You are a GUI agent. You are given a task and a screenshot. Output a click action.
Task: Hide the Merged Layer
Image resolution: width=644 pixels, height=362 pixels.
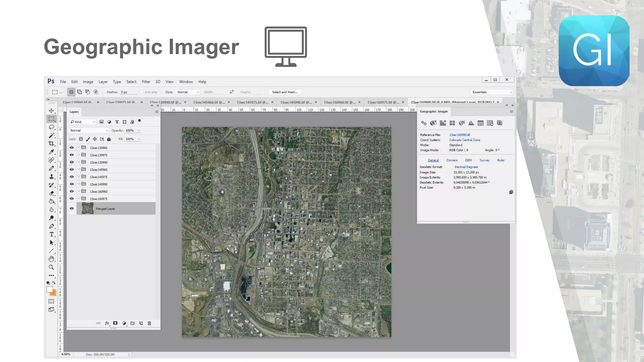point(72,208)
